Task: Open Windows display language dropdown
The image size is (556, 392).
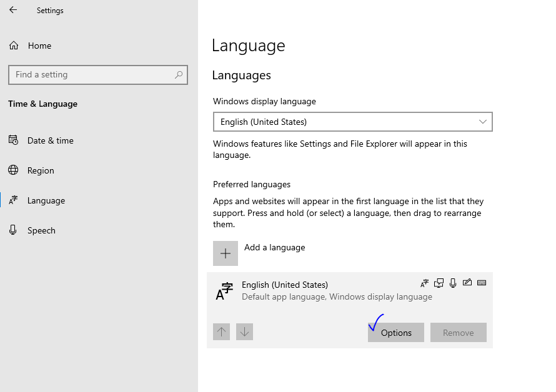Action: pyautogui.click(x=353, y=122)
